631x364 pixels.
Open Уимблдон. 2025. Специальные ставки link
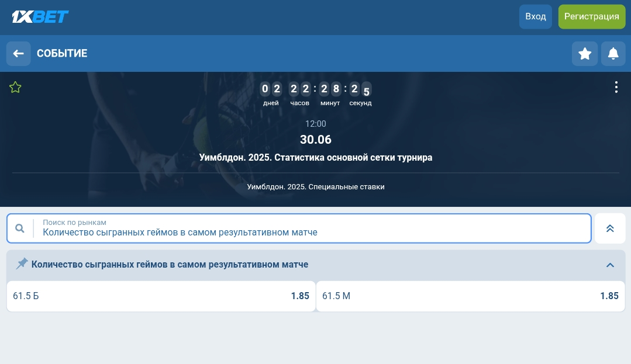(316, 187)
